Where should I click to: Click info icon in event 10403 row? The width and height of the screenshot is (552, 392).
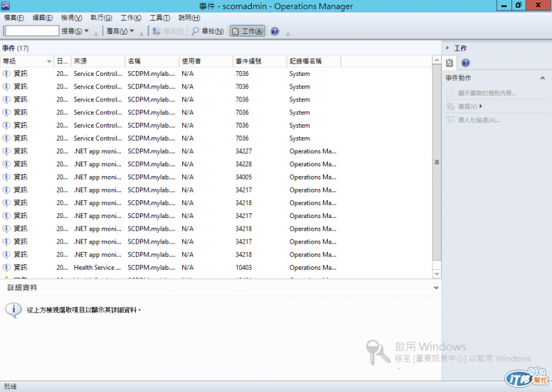pos(6,267)
